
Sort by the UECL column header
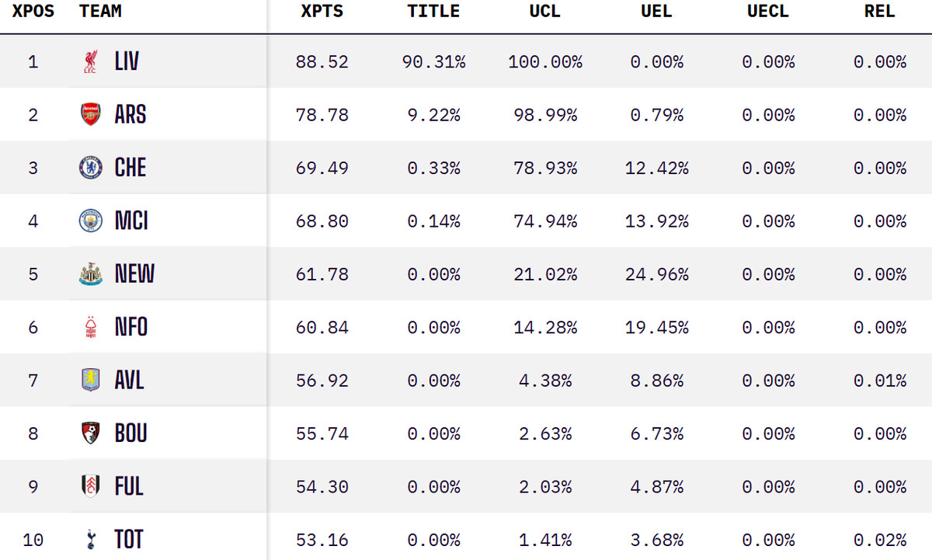pyautogui.click(x=767, y=12)
